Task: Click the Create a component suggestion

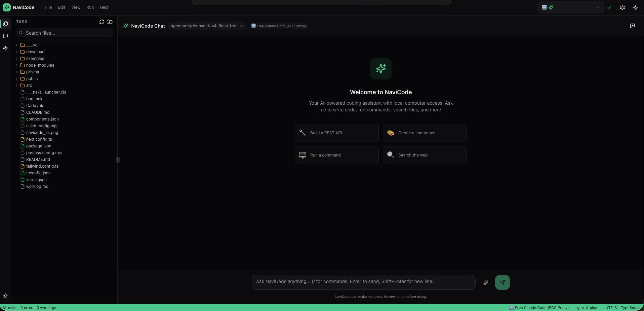Action: click(x=425, y=133)
